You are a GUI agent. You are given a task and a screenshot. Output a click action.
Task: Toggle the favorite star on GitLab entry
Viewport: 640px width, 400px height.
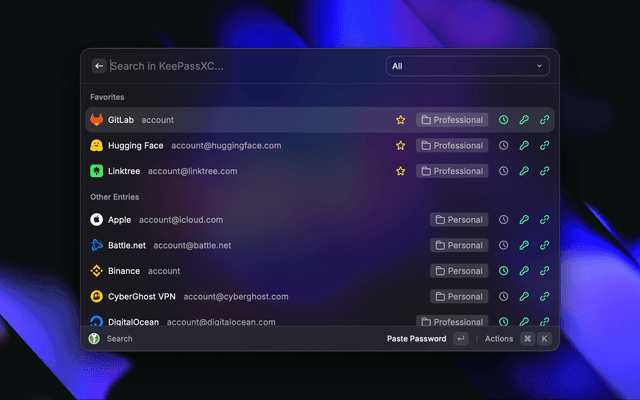pyautogui.click(x=400, y=120)
